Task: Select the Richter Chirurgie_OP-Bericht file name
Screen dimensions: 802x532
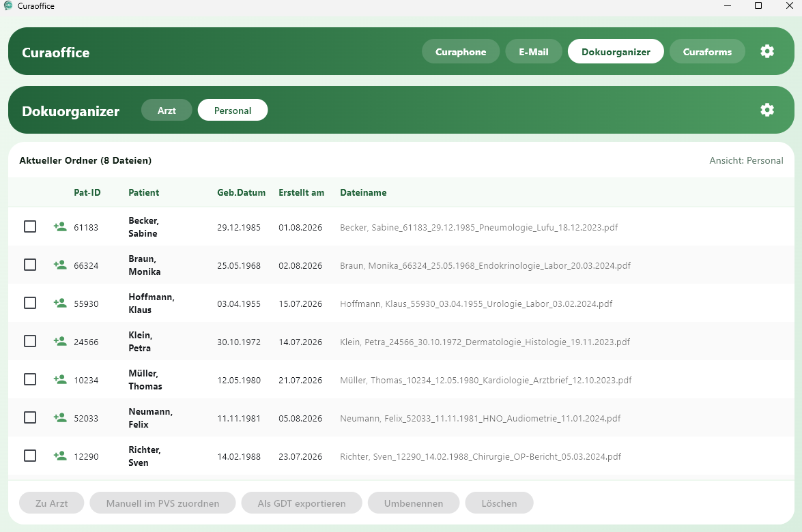Action: coord(481,456)
